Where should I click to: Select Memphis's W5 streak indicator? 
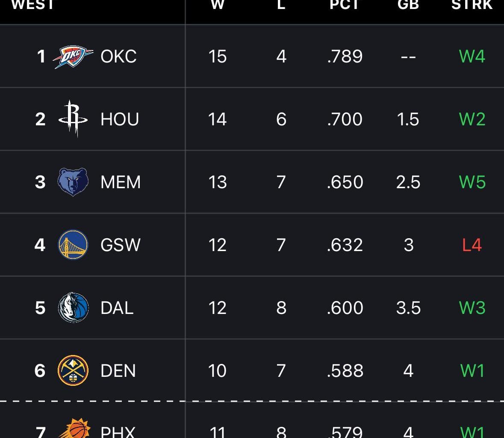tap(472, 182)
